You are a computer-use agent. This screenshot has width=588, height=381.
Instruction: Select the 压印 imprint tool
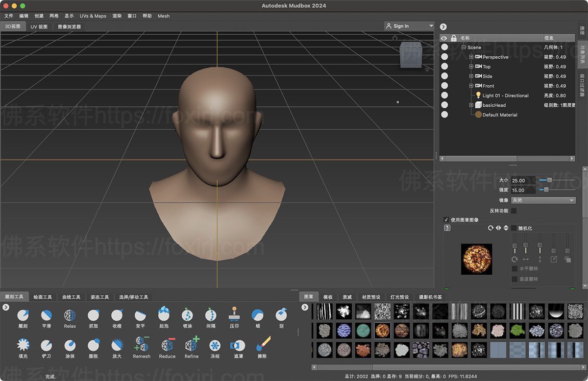point(234,315)
